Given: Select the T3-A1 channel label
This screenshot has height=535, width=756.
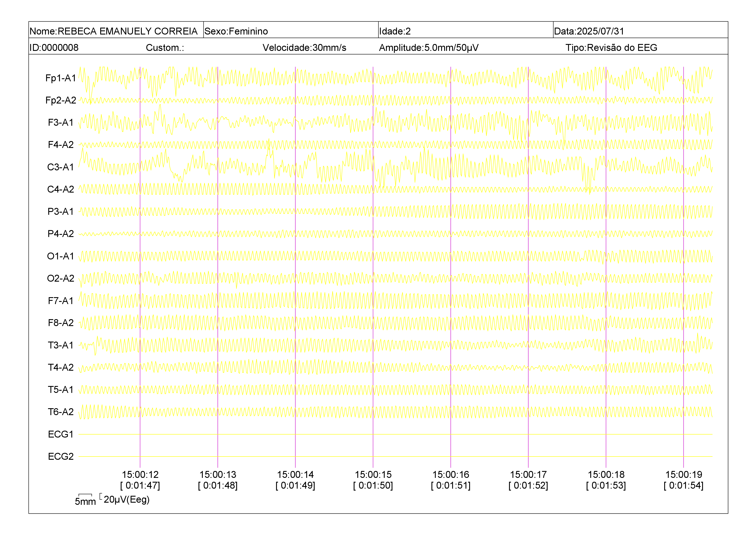Looking at the screenshot, I should pyautogui.click(x=61, y=345).
